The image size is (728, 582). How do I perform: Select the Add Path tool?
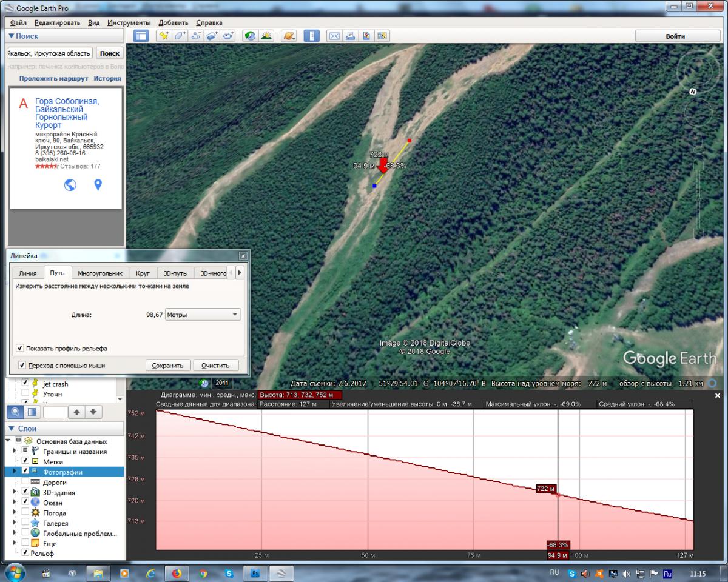[x=196, y=36]
